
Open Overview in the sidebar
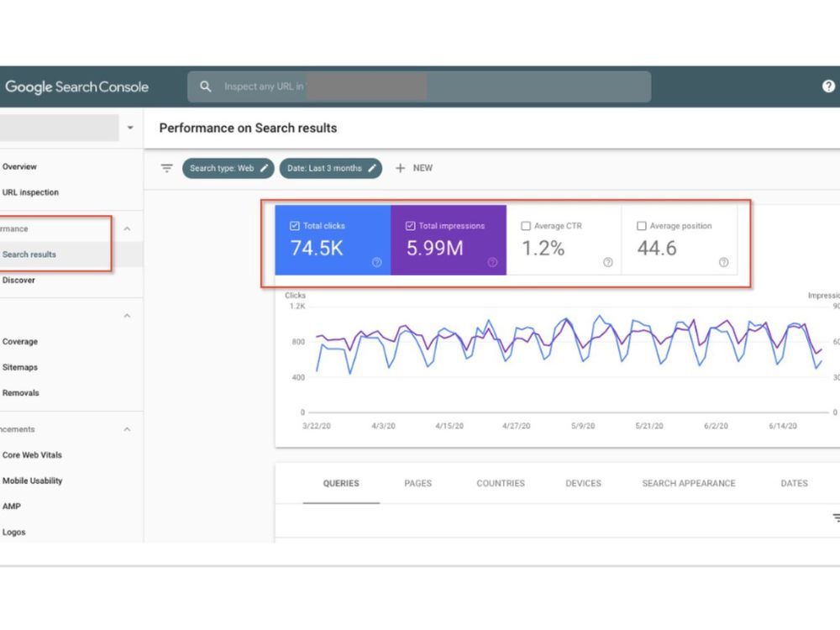[19, 166]
